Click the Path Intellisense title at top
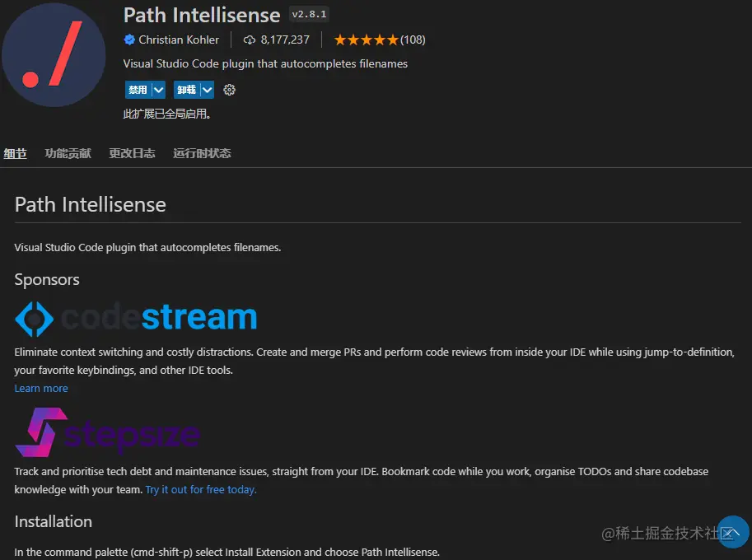 point(202,16)
